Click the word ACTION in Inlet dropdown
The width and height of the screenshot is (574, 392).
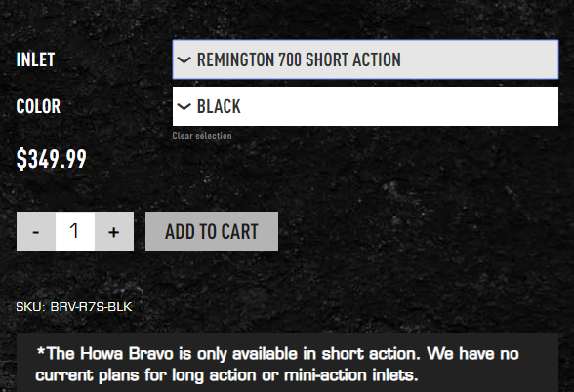[377, 59]
